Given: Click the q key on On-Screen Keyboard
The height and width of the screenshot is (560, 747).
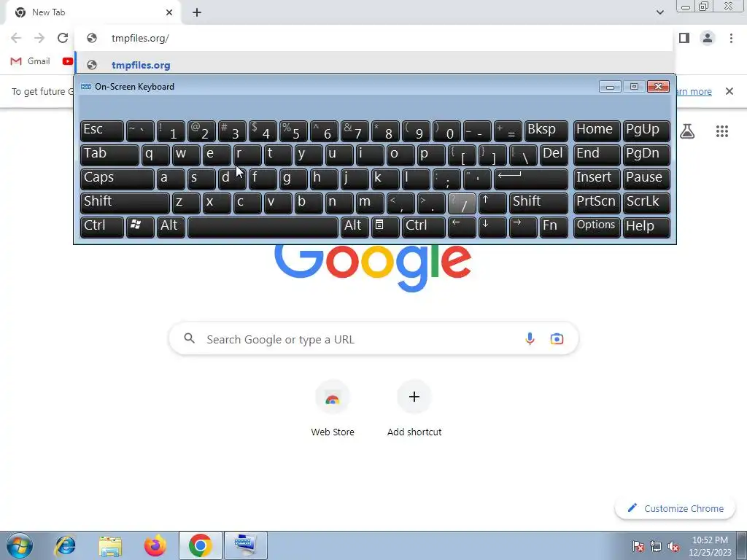Looking at the screenshot, I should click(x=155, y=155).
